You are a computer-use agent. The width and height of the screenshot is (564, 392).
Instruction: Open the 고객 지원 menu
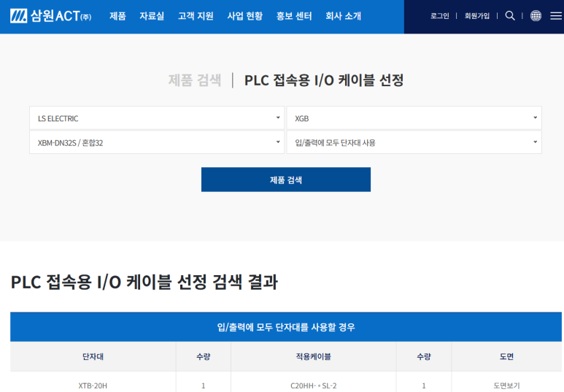point(196,16)
